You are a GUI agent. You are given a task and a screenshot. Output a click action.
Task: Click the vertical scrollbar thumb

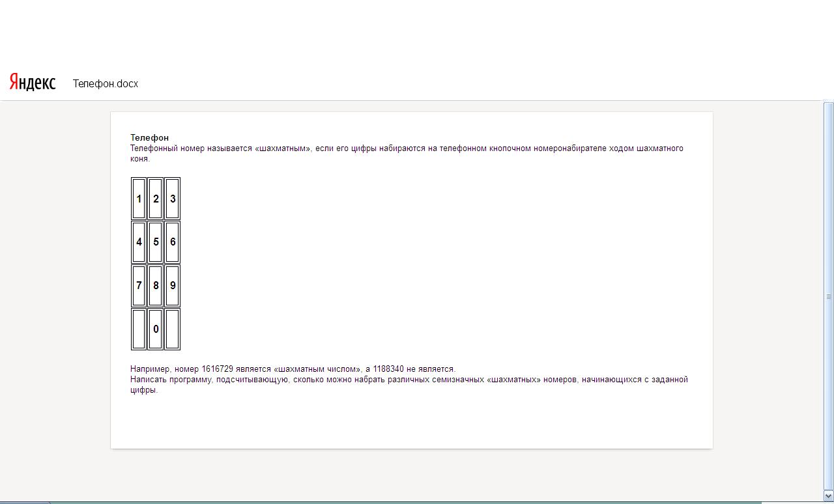click(829, 296)
